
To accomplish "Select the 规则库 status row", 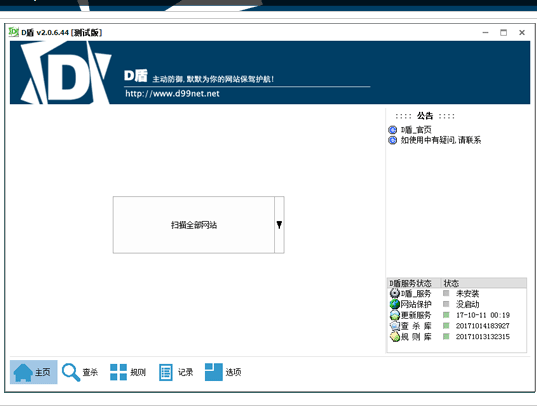I will 457,337.
